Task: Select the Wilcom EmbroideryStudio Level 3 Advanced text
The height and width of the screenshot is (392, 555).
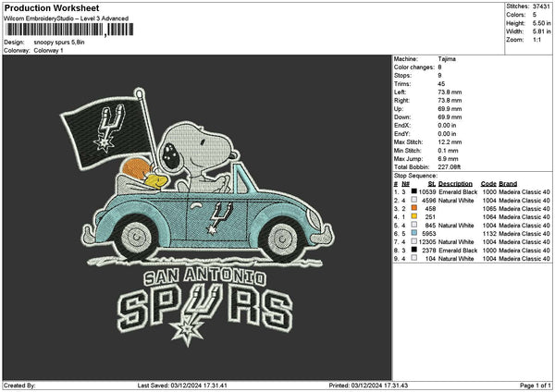Action: [67, 18]
